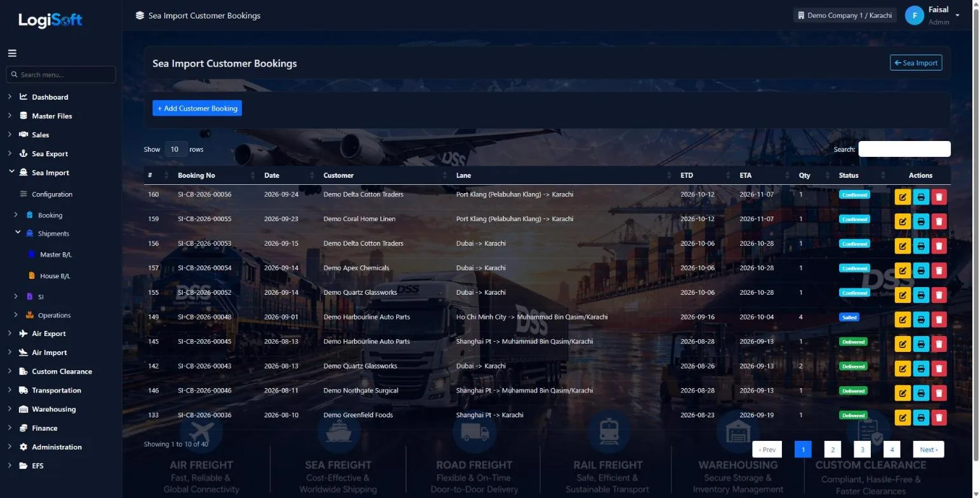Click the Sales handshake icon

click(23, 135)
